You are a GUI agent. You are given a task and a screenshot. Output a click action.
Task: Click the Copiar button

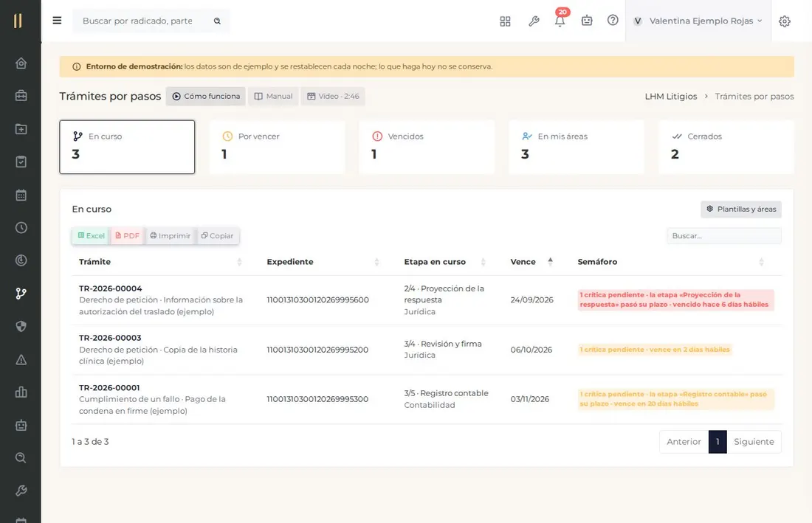tap(218, 236)
